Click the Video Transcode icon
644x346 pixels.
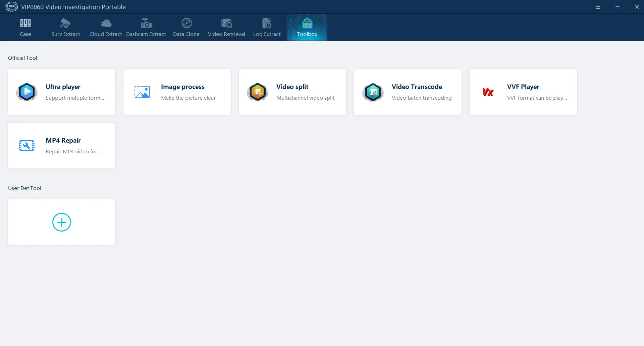coord(373,92)
